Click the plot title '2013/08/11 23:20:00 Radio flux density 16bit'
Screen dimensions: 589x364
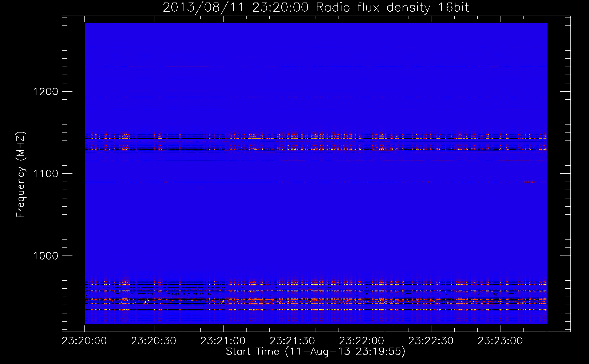[x=316, y=8]
